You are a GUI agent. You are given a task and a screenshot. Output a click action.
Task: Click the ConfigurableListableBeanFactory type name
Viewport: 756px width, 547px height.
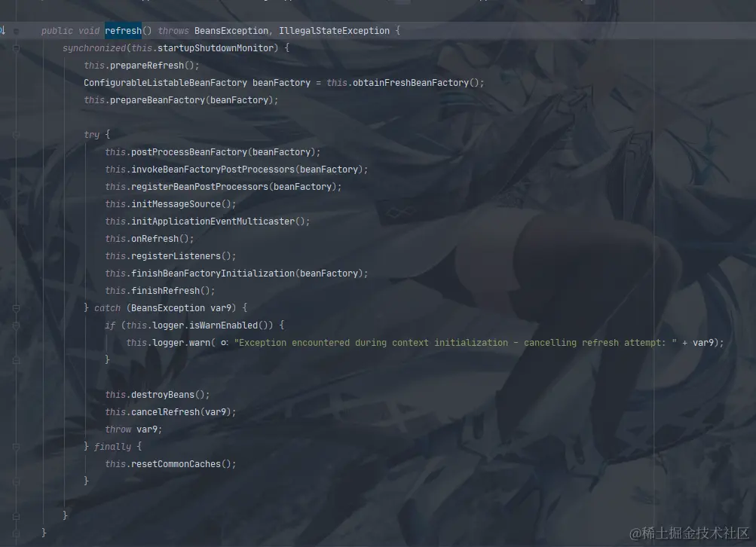click(165, 83)
